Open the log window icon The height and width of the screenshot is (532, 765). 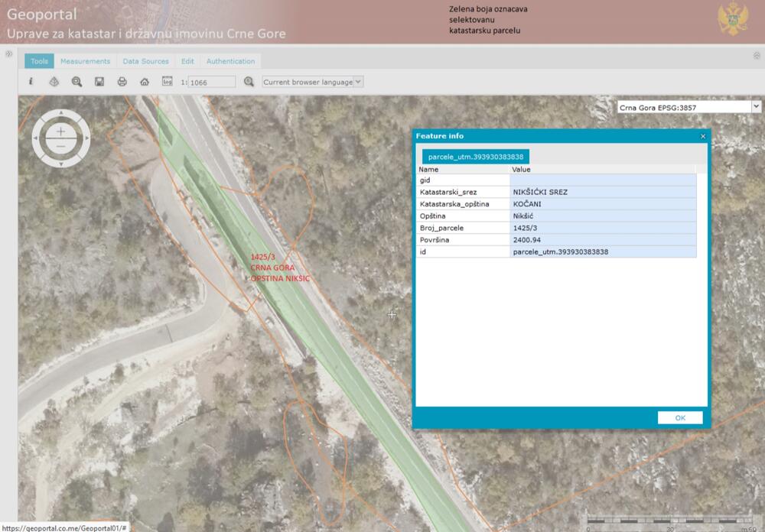[167, 82]
